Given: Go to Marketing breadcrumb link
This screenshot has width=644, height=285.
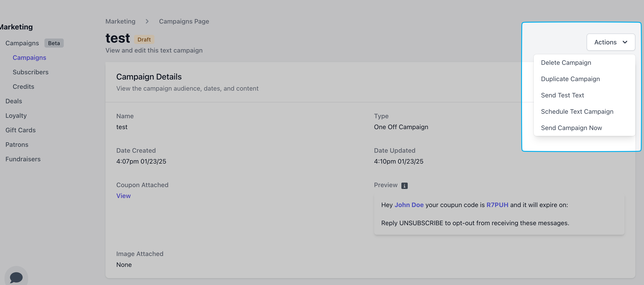Looking at the screenshot, I should click(x=120, y=22).
